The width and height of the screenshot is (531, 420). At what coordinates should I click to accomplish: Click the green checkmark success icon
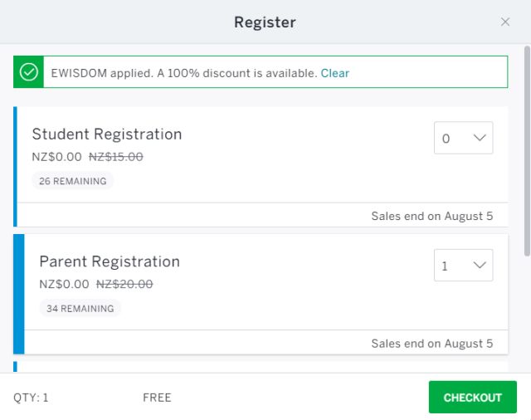pyautogui.click(x=29, y=72)
